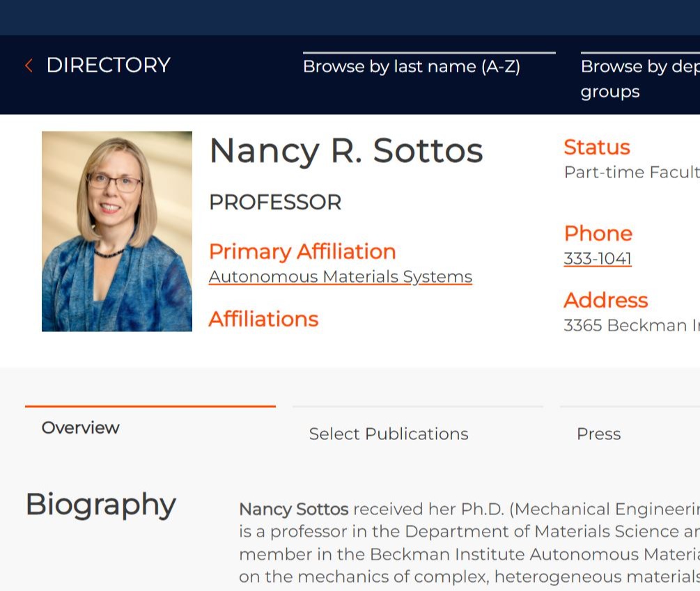
Task: Click the Biography section heading
Action: [x=101, y=505]
